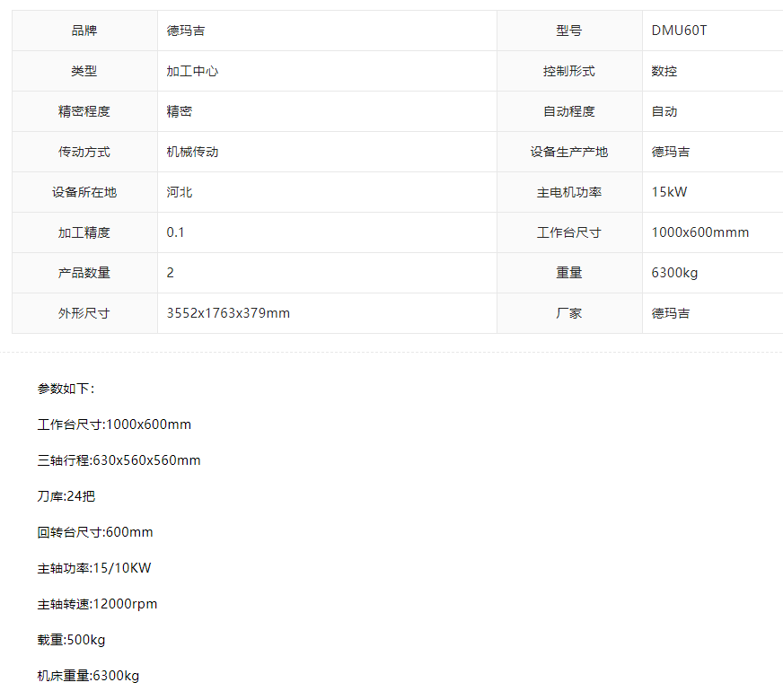Select the 0.1 precision value
Viewport: 783px width, 700px height.
(x=175, y=232)
